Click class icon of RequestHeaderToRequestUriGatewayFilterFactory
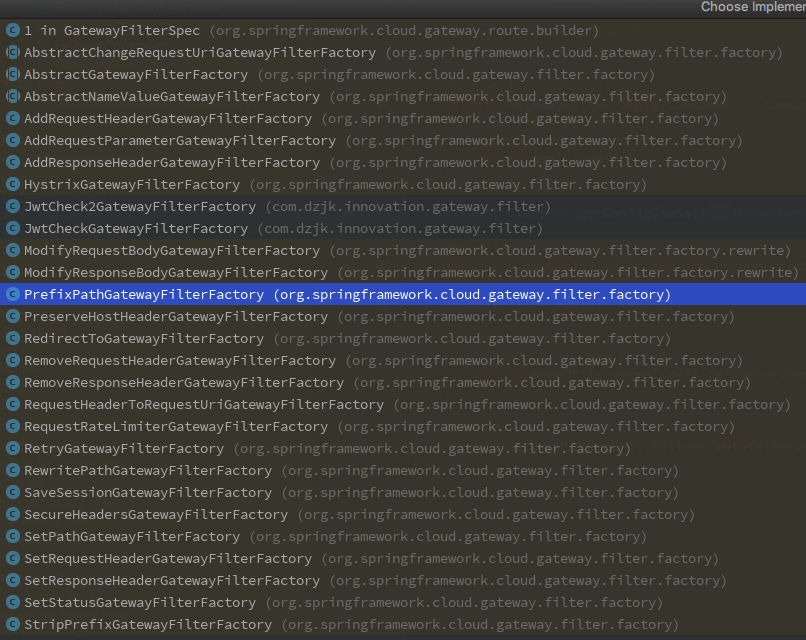This screenshot has height=640, width=806. (x=13, y=405)
